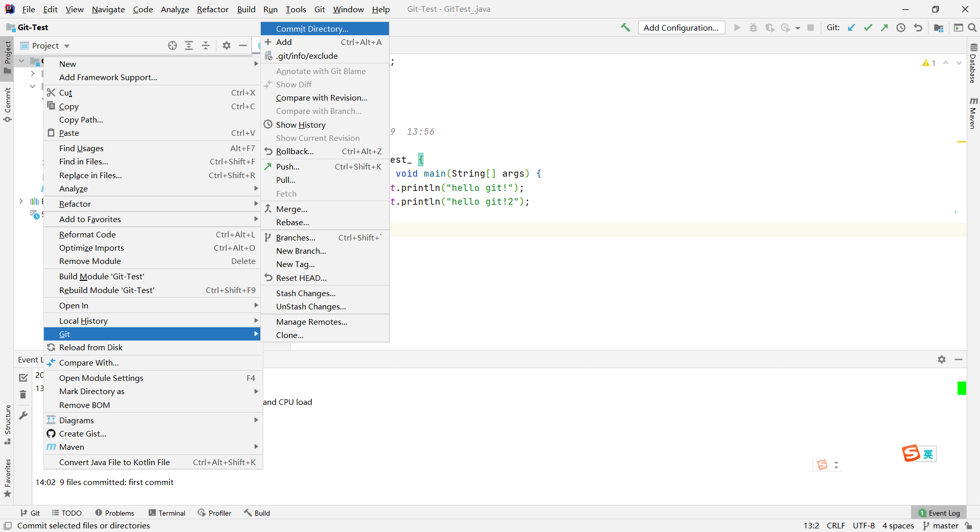Viewport: 980px width, 532px height.
Task: Click Reload from Disk in context menu
Action: pyautogui.click(x=152, y=347)
